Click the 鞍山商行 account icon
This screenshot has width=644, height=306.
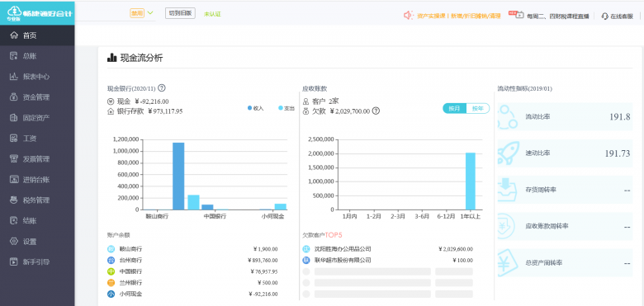(111, 249)
